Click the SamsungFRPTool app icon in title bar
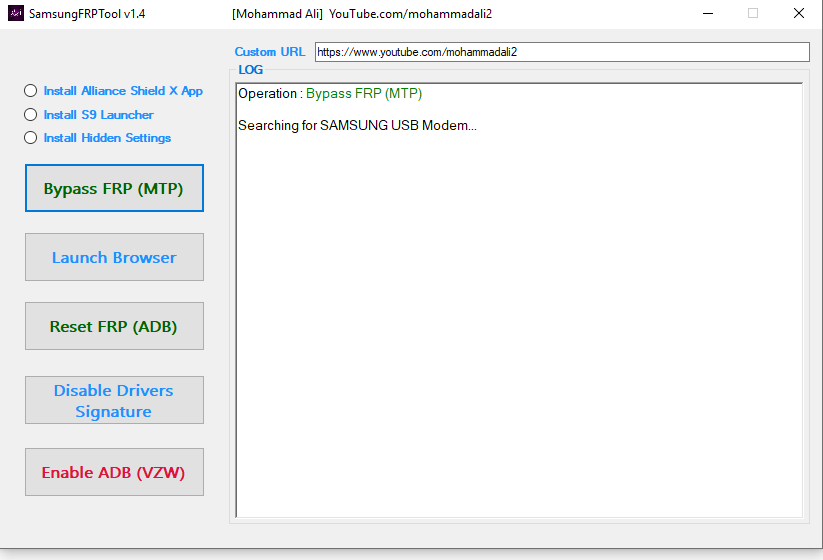Screen dimensions: 823x560 tap(16, 13)
